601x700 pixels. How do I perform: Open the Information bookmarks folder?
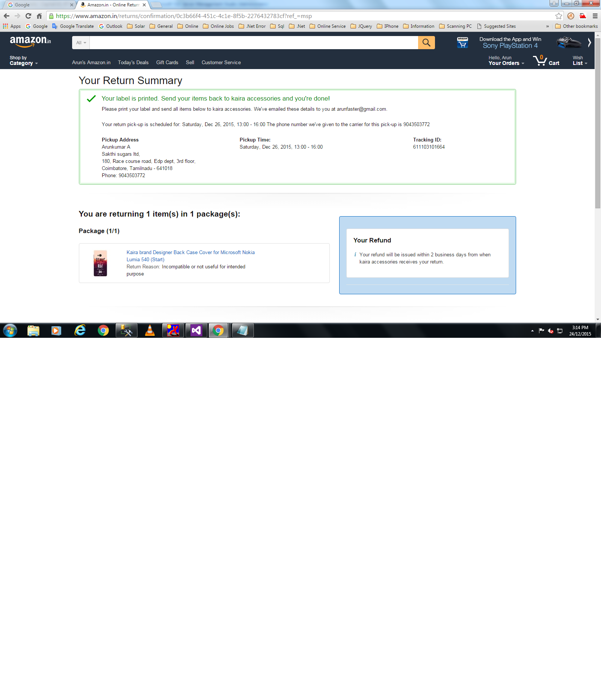418,26
